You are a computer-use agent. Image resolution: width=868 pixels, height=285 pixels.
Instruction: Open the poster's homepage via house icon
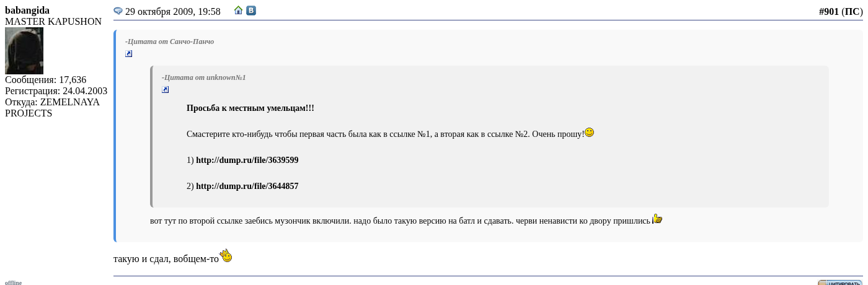(238, 10)
